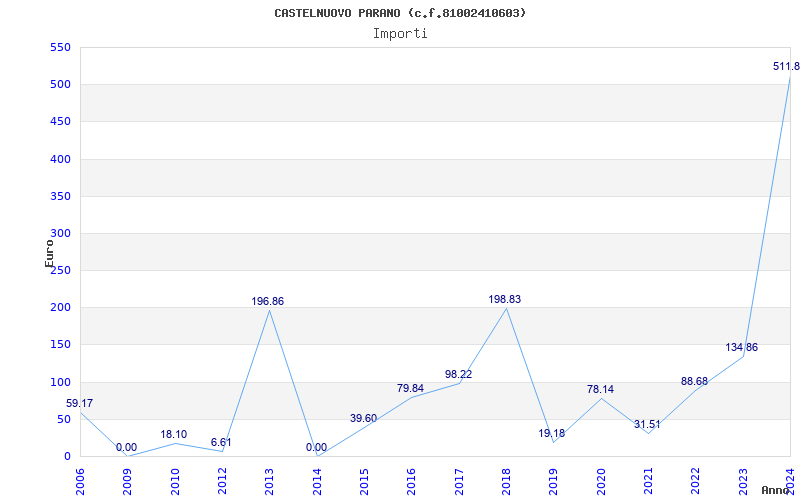Click the 59.17 data label for 2006
Screen dimensions: 800x500
tap(80, 404)
